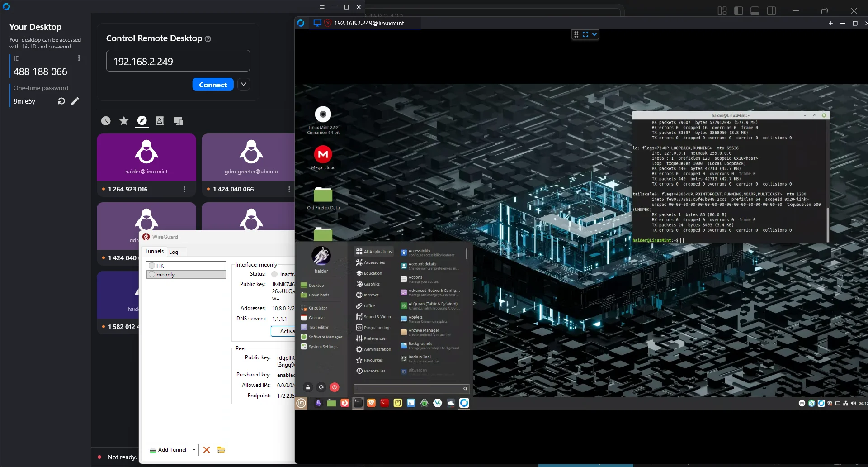Select the All Applications category
This screenshot has height=467, width=868.
click(374, 252)
